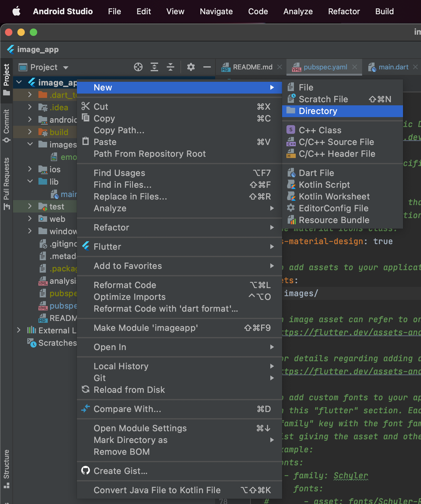
Task: Open the Analyze menu in menu bar
Action: coord(298,11)
